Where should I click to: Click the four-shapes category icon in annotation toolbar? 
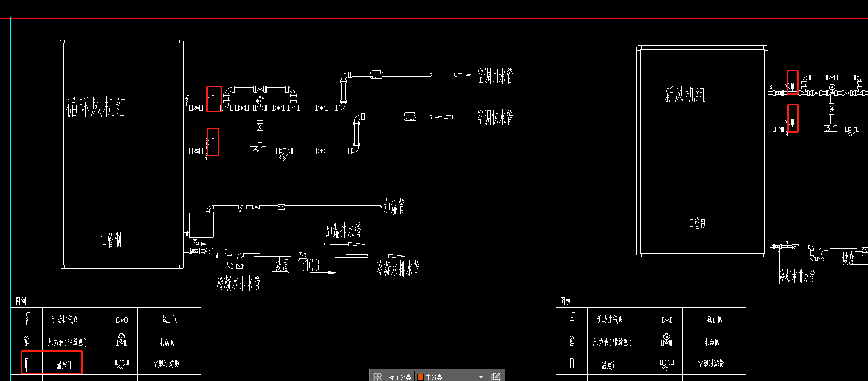click(377, 377)
